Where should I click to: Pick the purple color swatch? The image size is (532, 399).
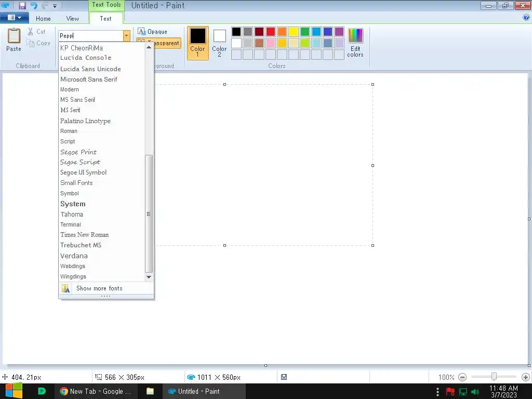pos(339,32)
